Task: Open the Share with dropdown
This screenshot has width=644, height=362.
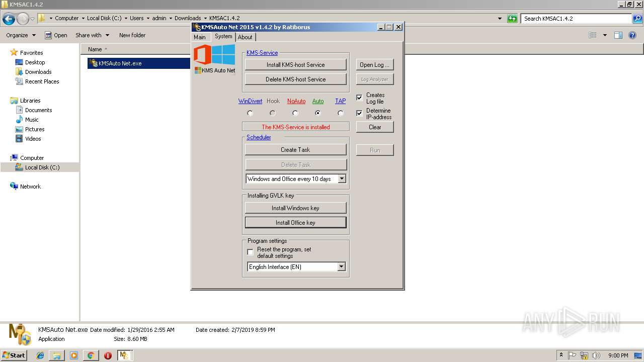Action: (93, 35)
